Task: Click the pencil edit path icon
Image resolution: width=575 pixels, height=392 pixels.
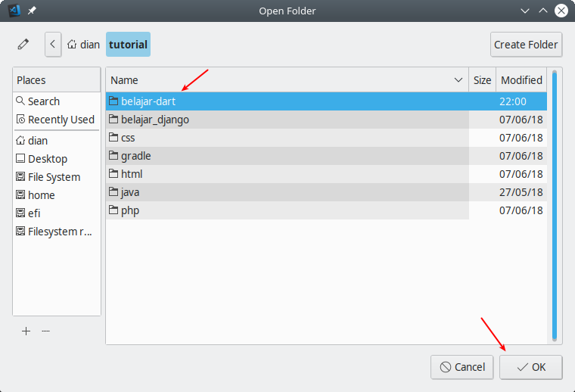Action: pyautogui.click(x=23, y=44)
